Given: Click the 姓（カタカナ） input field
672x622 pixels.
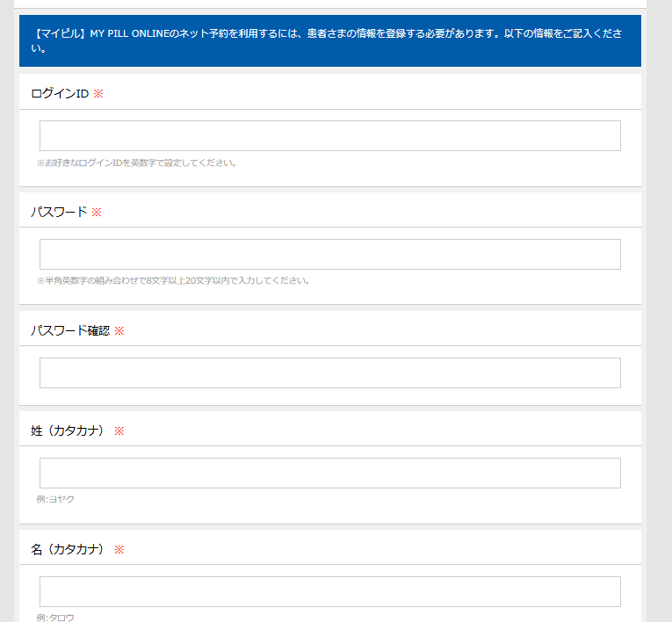Looking at the screenshot, I should tap(329, 473).
